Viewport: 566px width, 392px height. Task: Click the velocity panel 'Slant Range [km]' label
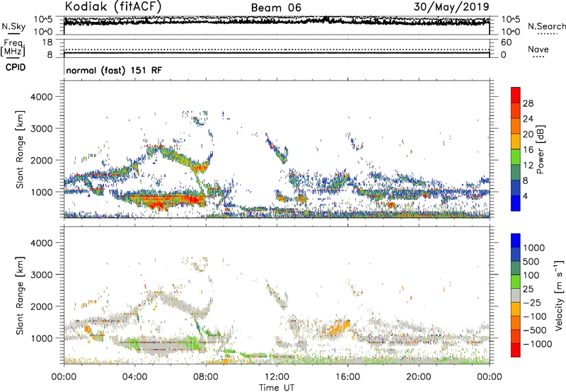(20, 296)
